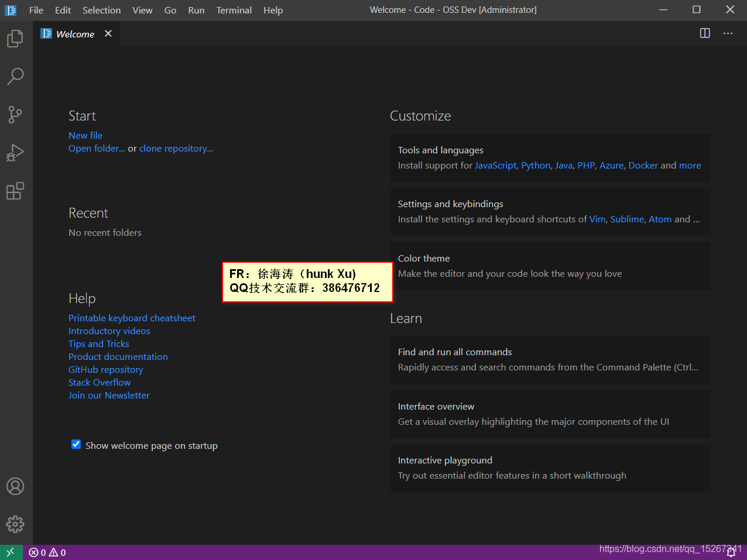Open the View menu
Image resolution: width=747 pixels, height=560 pixels.
pyautogui.click(x=142, y=10)
